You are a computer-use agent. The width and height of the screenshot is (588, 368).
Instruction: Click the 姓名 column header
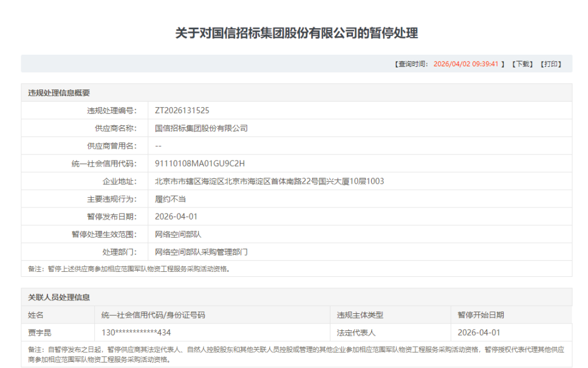point(36,315)
